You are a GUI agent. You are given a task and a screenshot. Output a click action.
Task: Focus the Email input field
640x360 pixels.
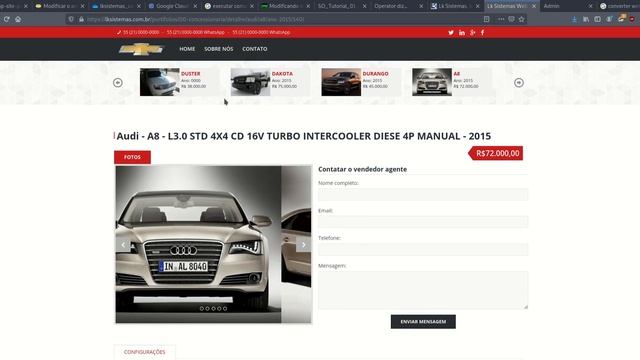(423, 222)
